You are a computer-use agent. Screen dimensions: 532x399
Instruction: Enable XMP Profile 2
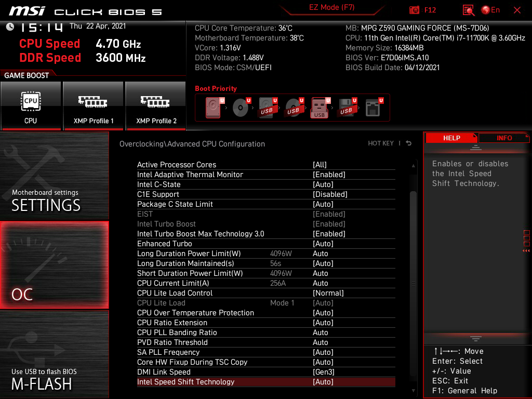(156, 105)
